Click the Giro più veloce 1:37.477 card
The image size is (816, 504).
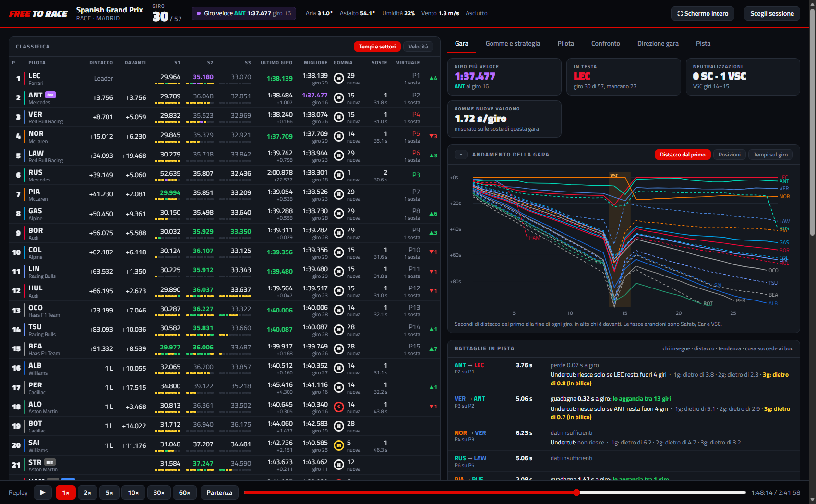504,77
